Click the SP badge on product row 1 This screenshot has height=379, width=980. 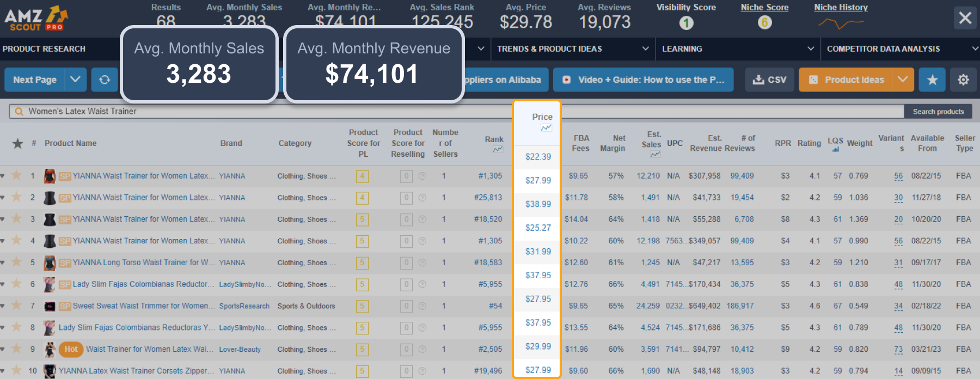(x=65, y=176)
